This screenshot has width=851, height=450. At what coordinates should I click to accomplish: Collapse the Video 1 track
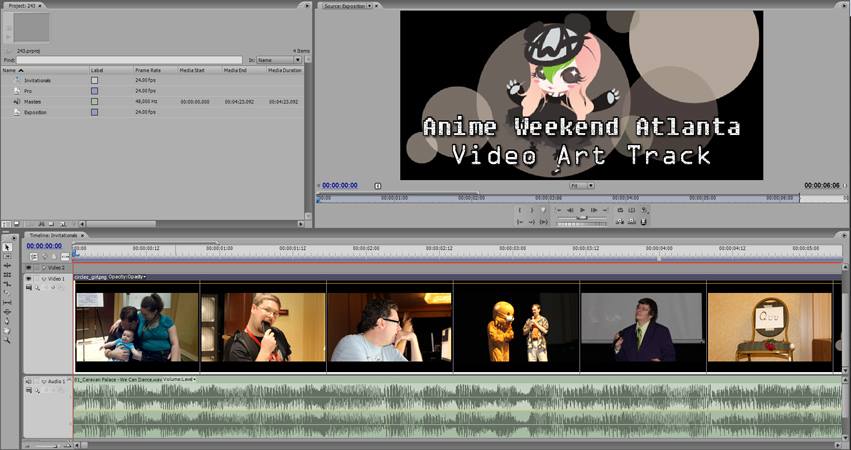coord(43,278)
